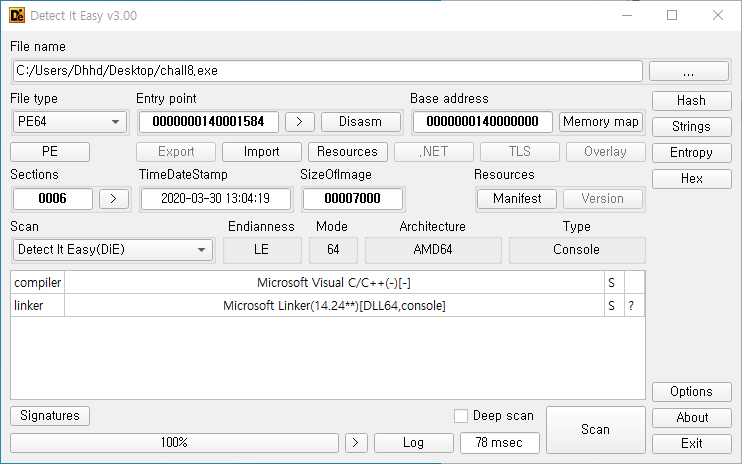The height and width of the screenshot is (464, 742).
Task: Click the Exit button
Action: [x=691, y=444]
